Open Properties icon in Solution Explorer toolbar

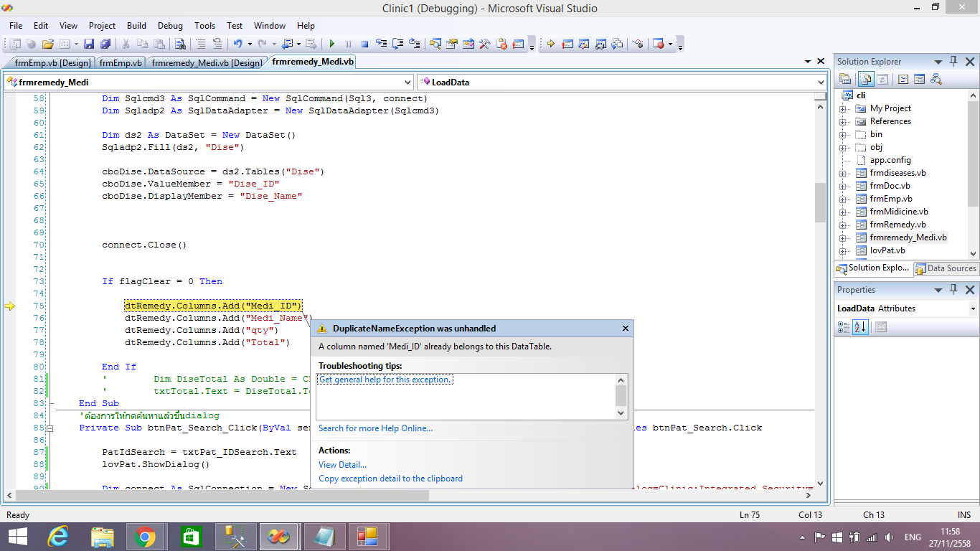pos(845,79)
